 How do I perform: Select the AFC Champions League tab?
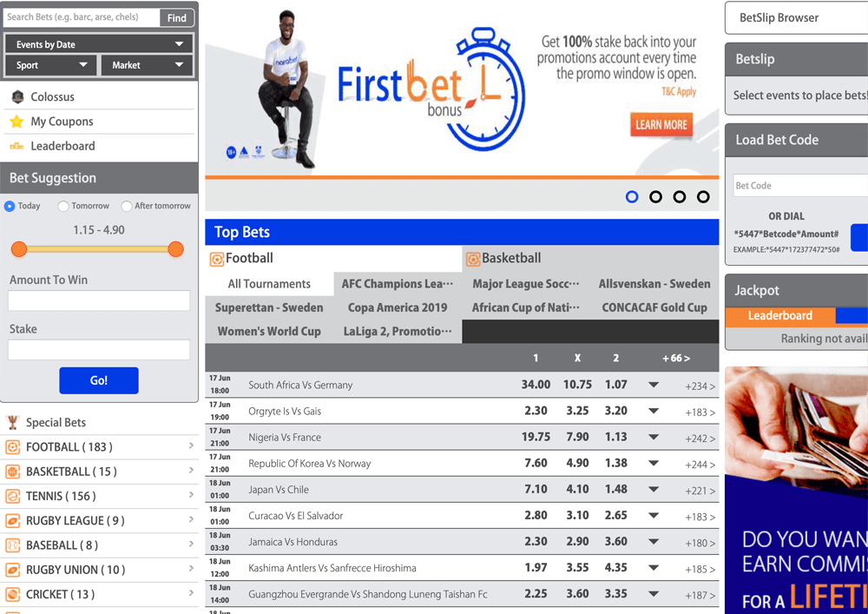(398, 284)
